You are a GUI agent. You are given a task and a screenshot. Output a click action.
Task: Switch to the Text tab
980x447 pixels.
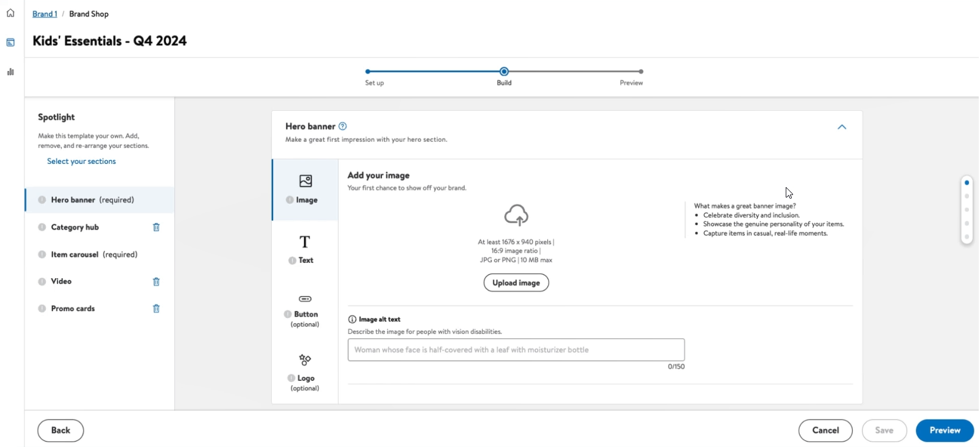point(305,249)
